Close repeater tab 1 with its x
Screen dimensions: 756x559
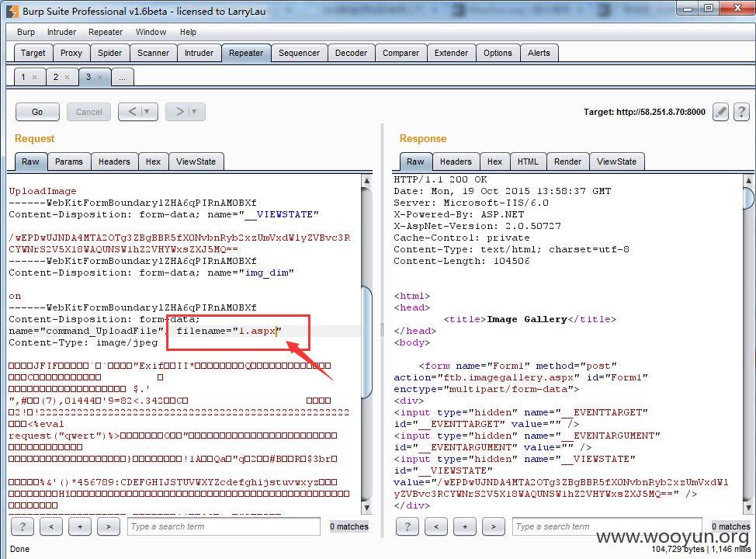[34, 77]
